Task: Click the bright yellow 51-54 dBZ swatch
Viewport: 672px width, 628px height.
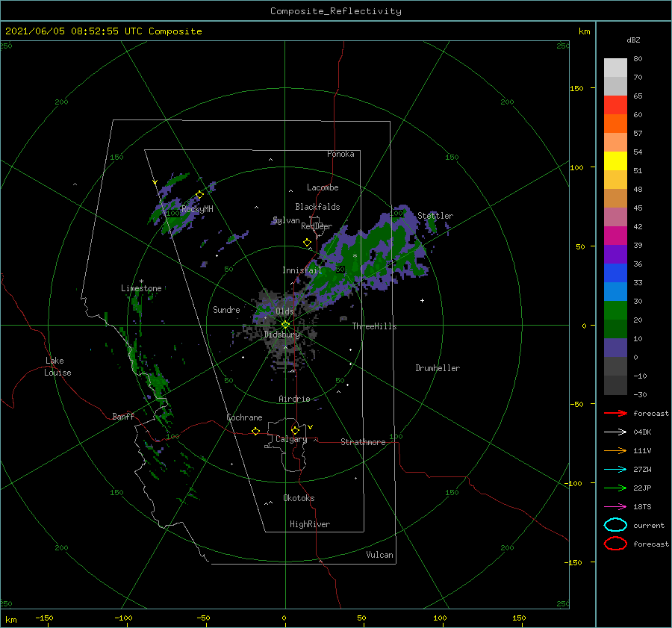Action: point(615,161)
